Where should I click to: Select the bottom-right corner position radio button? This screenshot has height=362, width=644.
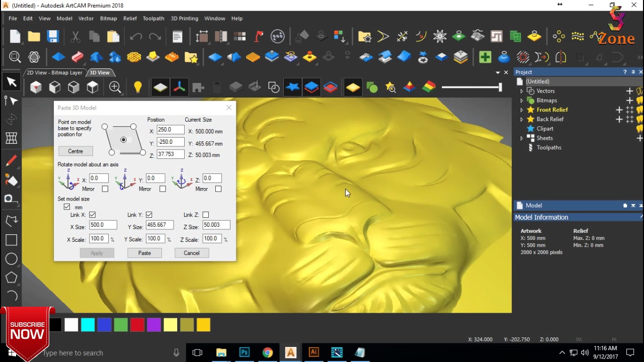click(x=143, y=152)
